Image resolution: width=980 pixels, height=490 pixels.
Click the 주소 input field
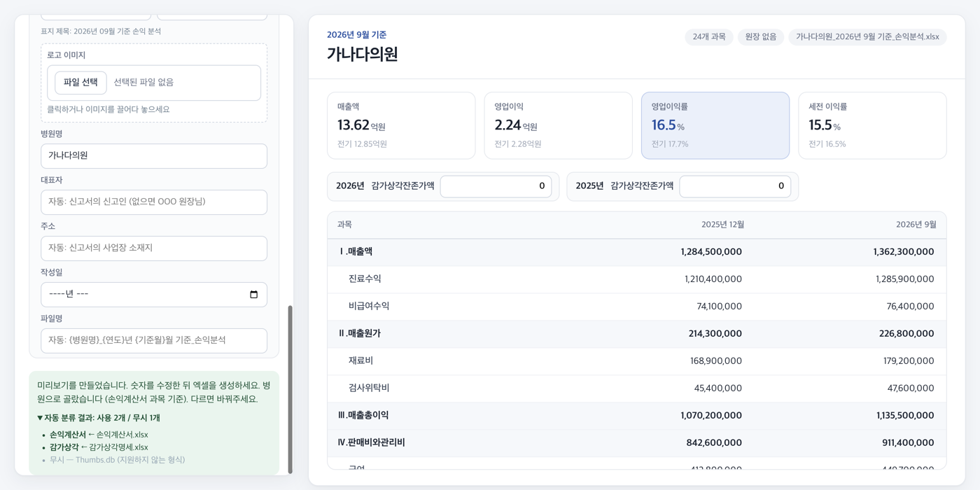[x=154, y=248]
